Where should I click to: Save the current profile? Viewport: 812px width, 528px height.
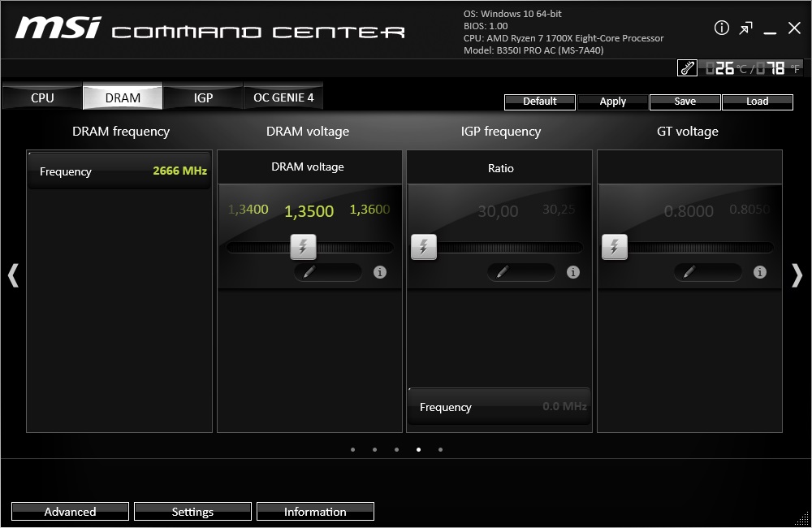tap(685, 102)
